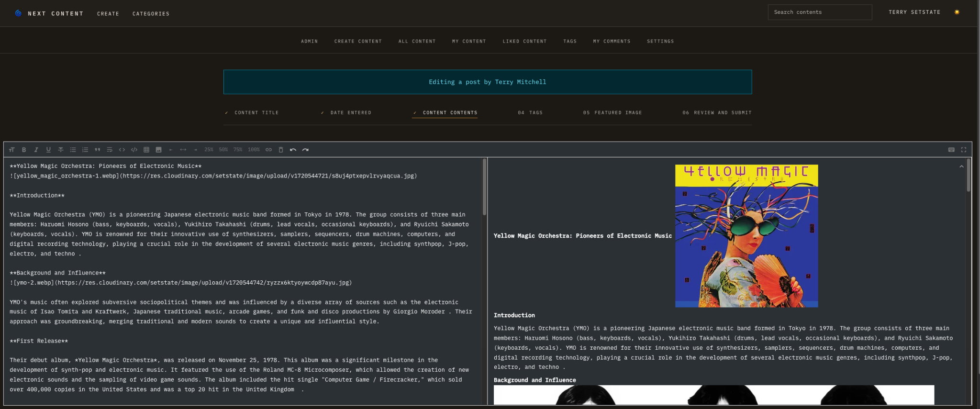Click the "Editing a post by Terry Mitchell" banner
This screenshot has width=980, height=409.
tap(488, 82)
